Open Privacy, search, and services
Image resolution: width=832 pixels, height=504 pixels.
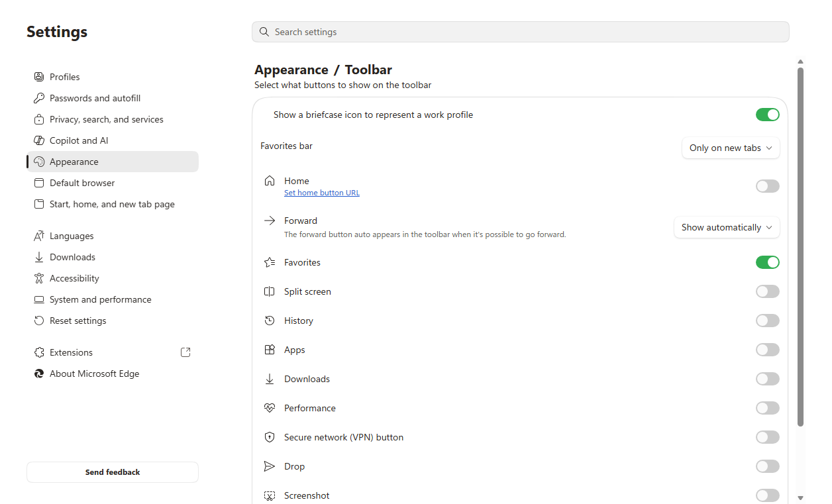click(113, 119)
